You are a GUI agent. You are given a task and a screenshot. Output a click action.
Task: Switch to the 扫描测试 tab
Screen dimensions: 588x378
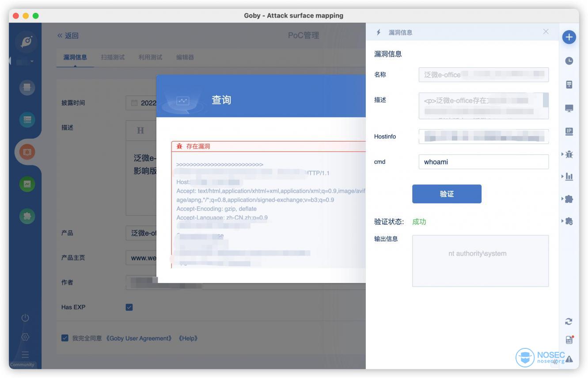[113, 57]
